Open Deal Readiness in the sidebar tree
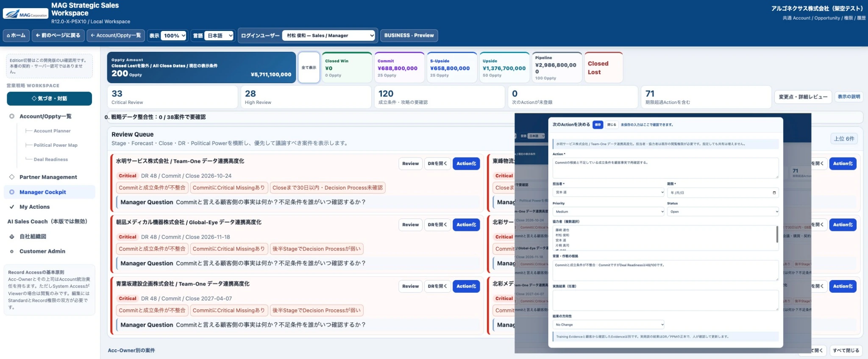 (x=51, y=160)
